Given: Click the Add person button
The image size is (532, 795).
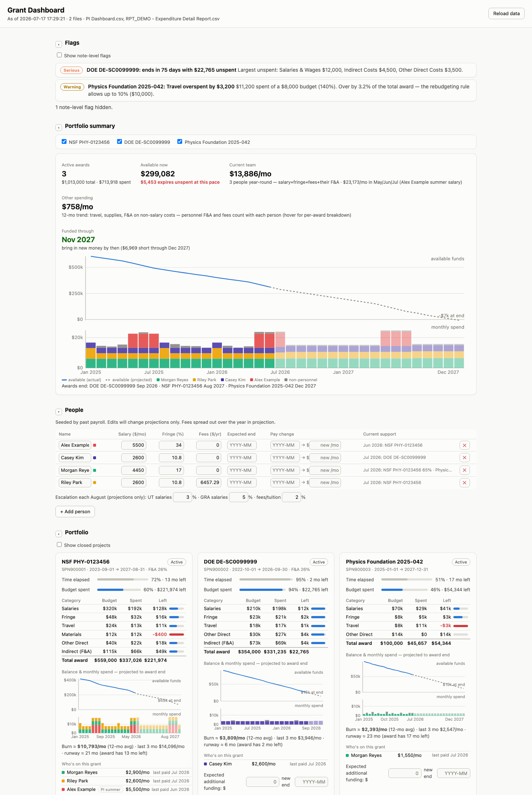Looking at the screenshot, I should (x=75, y=512).
